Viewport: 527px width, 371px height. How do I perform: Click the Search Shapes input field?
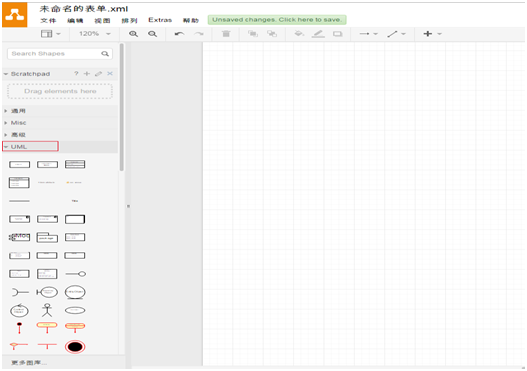tap(60, 54)
